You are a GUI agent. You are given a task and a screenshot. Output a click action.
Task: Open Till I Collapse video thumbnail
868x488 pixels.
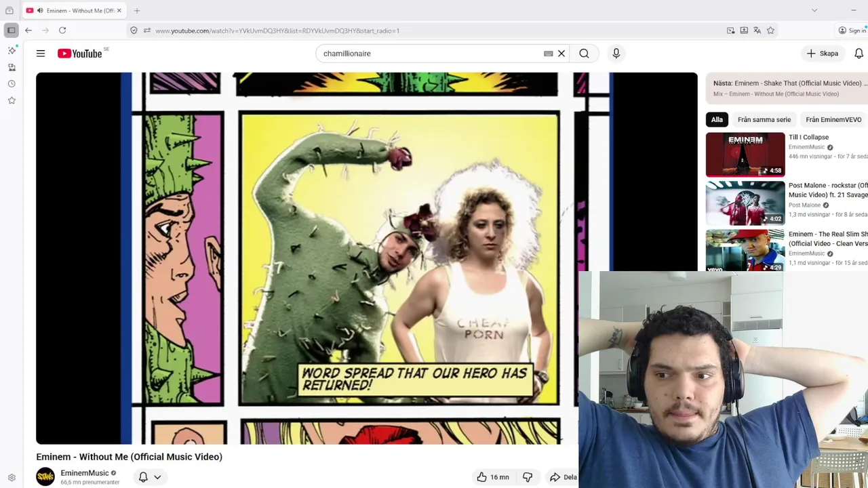coord(745,155)
